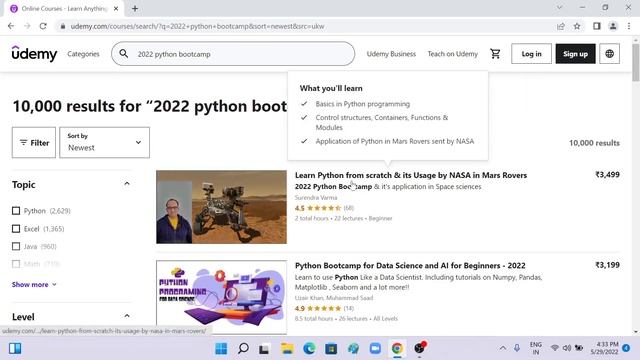Open Task View on taskbar

(264, 349)
